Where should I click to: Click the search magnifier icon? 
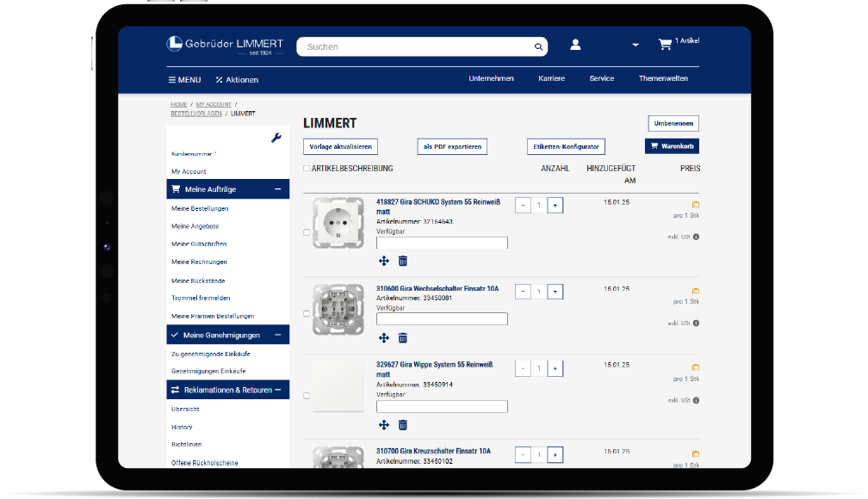pyautogui.click(x=539, y=47)
